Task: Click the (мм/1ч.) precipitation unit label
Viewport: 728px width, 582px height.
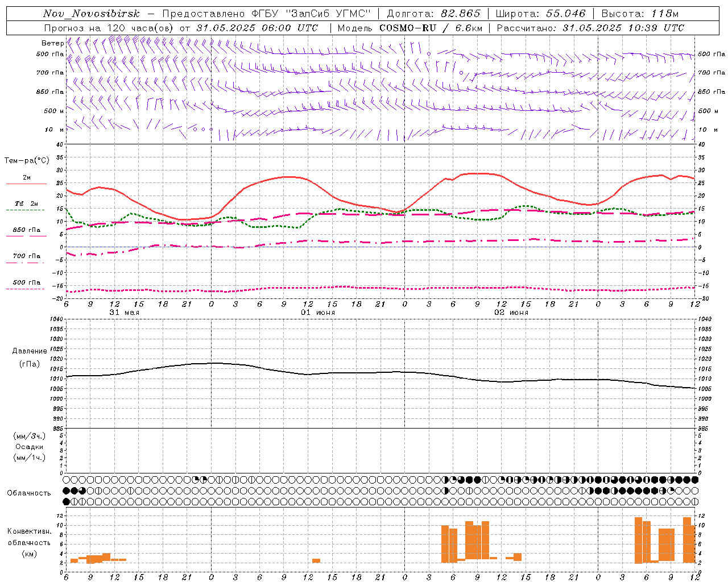Action: point(30,458)
